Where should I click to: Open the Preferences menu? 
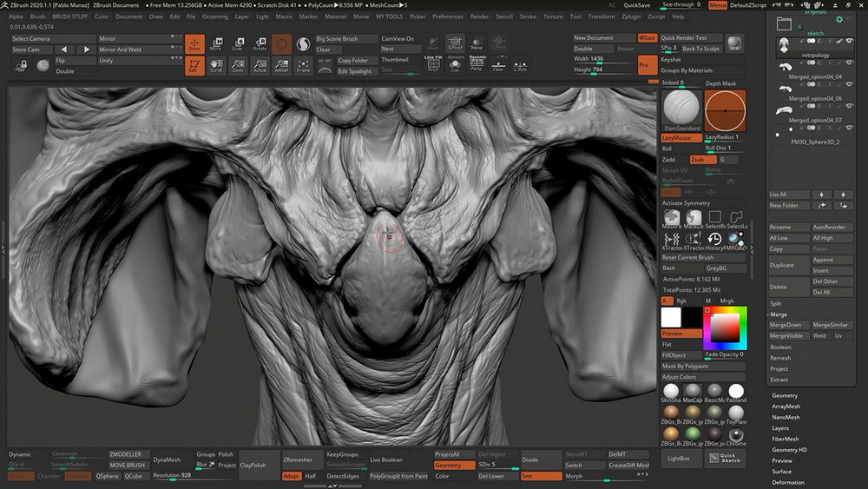click(448, 17)
